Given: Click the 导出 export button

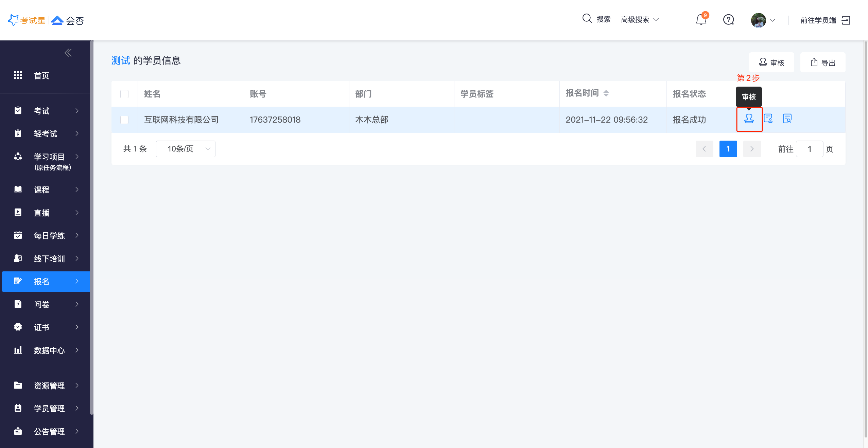Looking at the screenshot, I should tap(823, 62).
